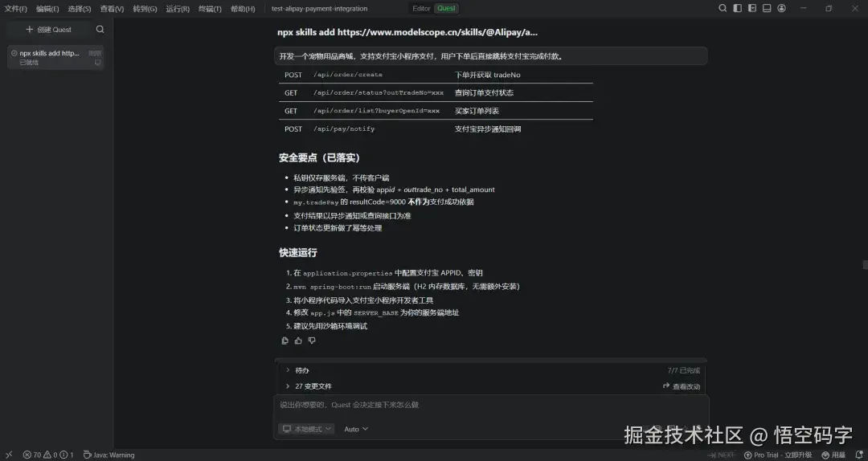868x461 pixels.
Task: Open the 选择(S) menu
Action: click(79, 9)
